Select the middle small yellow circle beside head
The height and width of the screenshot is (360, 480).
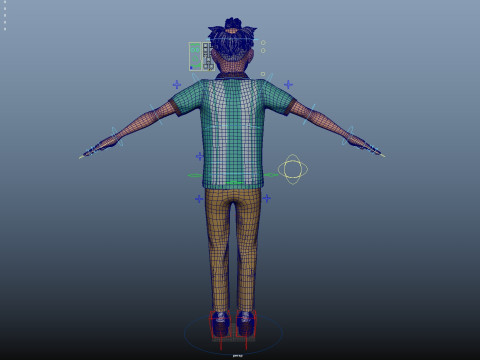click(x=263, y=51)
